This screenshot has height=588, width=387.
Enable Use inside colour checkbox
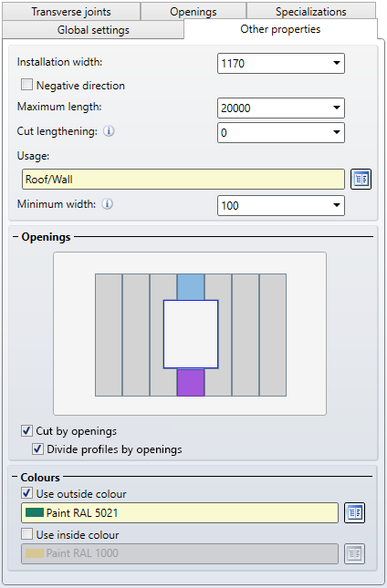26,534
